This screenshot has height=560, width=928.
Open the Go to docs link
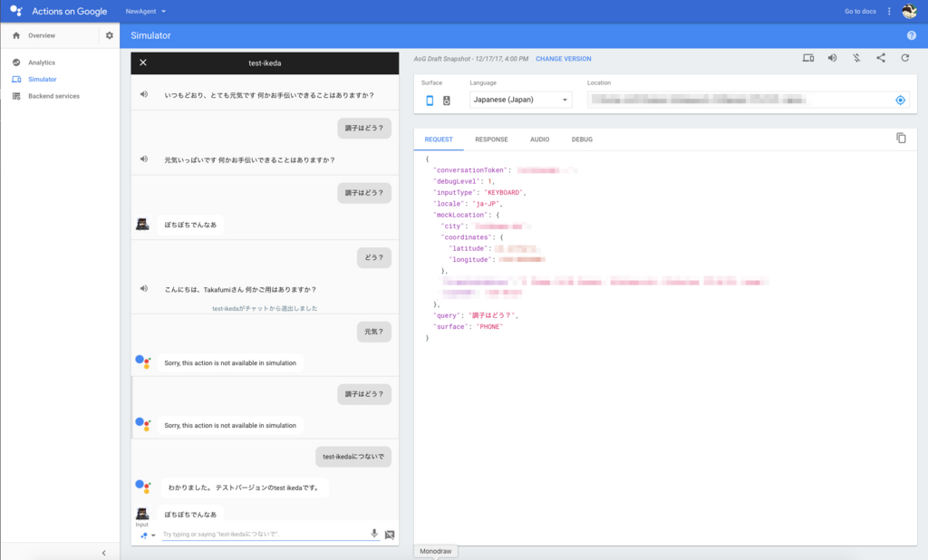coord(860,11)
